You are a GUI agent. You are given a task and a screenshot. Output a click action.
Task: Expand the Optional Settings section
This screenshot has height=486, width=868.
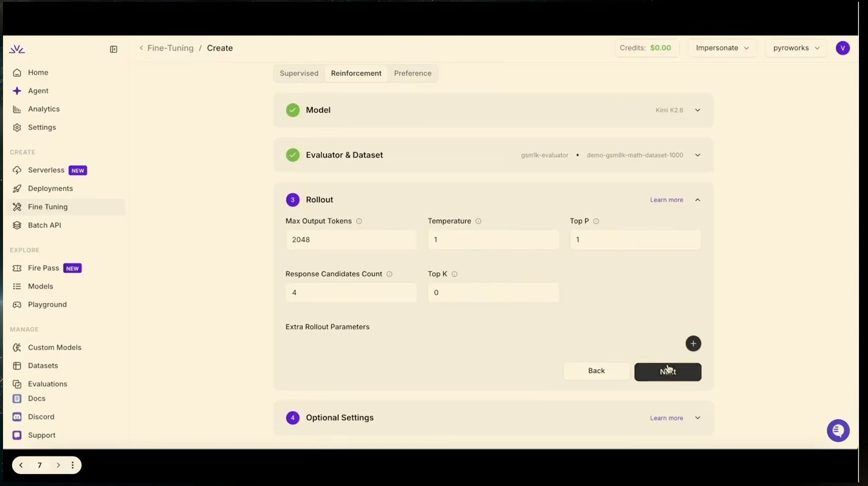click(697, 418)
